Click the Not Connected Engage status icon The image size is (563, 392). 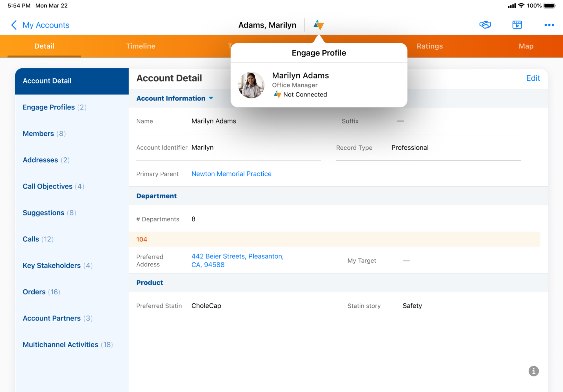277,95
